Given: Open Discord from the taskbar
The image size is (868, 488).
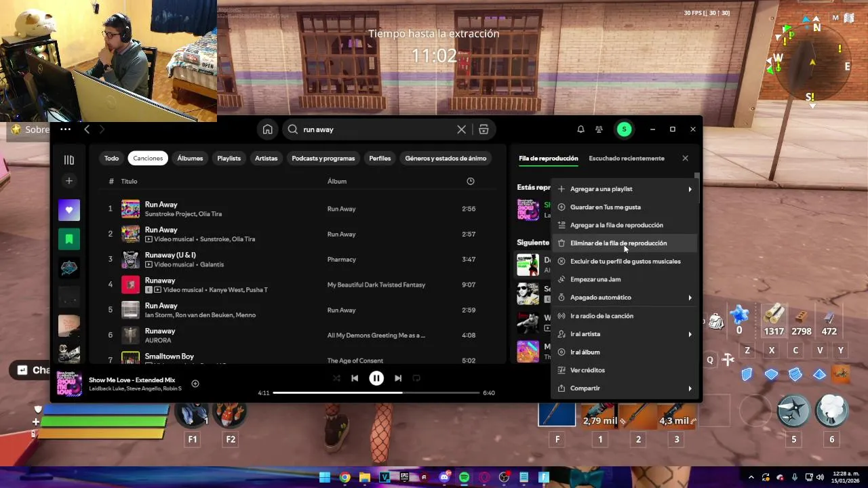Looking at the screenshot, I should tap(445, 477).
